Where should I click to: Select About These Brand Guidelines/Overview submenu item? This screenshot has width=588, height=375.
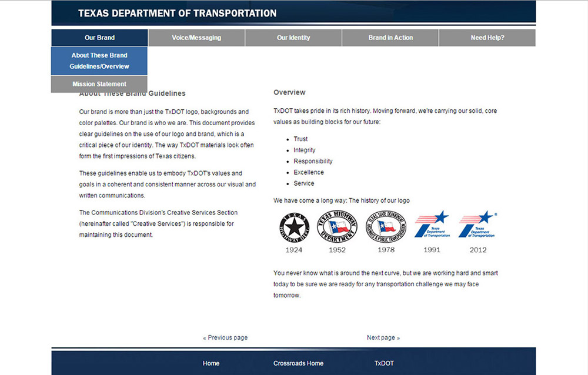(x=99, y=61)
